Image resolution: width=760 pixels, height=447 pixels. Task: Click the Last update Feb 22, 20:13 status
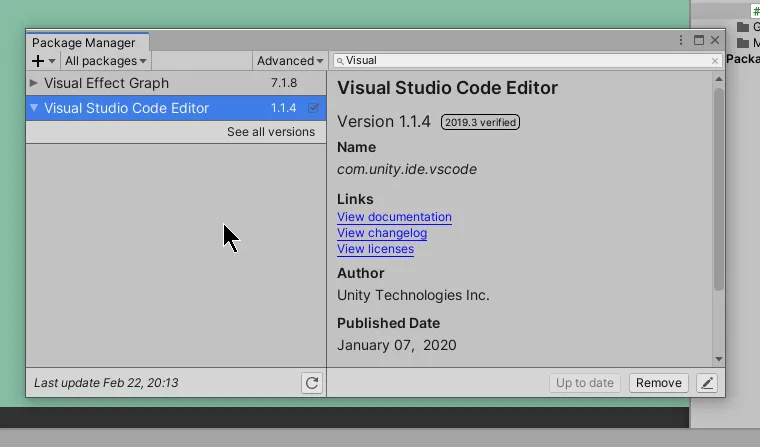click(x=106, y=383)
